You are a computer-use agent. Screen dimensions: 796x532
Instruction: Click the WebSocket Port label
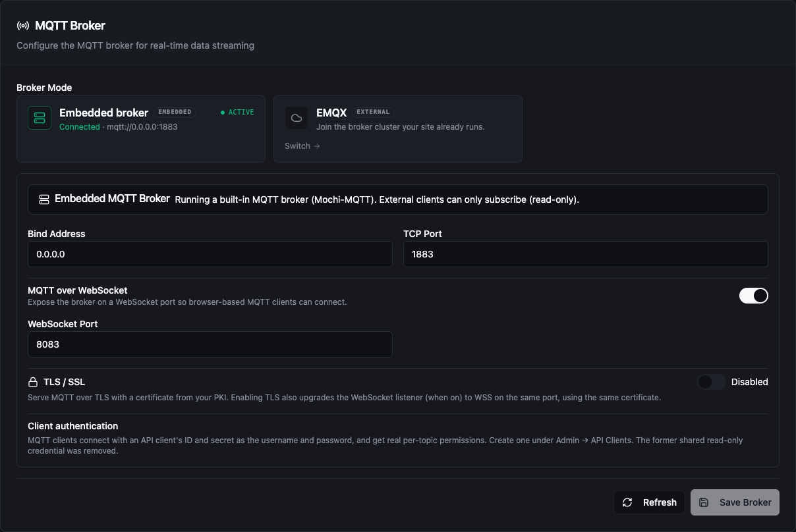coord(63,324)
